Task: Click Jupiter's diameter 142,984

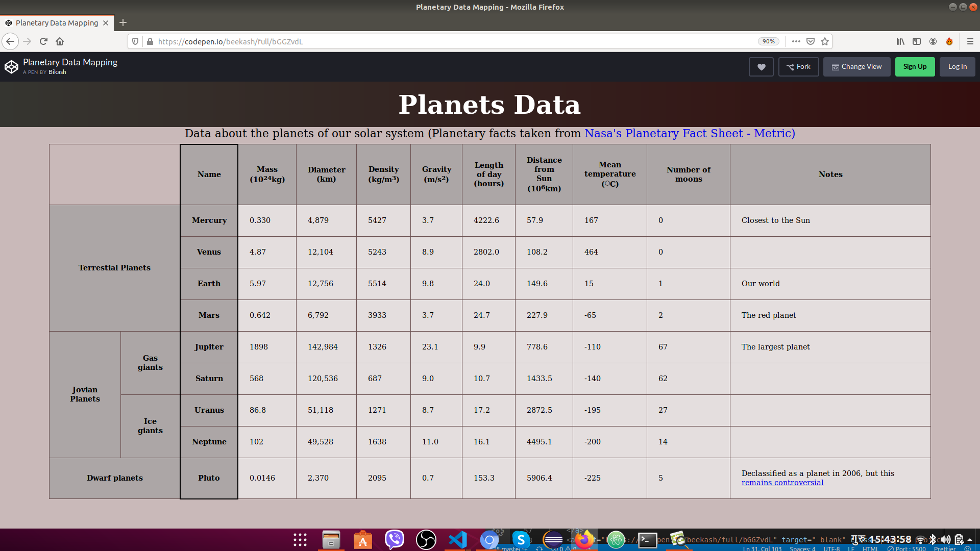Action: pos(323,347)
